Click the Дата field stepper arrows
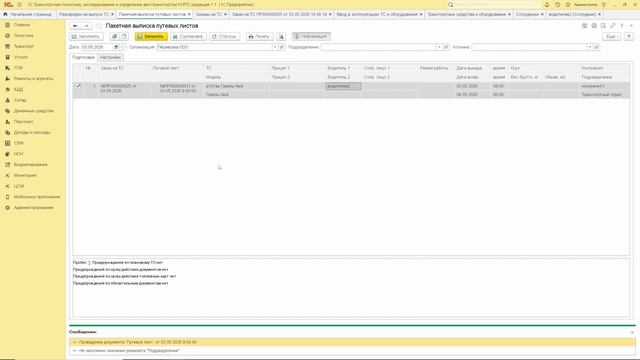Viewport: 640px width, 360px height. [123, 47]
